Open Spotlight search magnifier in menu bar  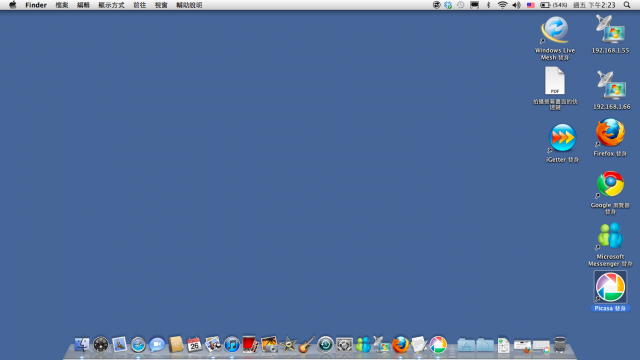(x=627, y=5)
